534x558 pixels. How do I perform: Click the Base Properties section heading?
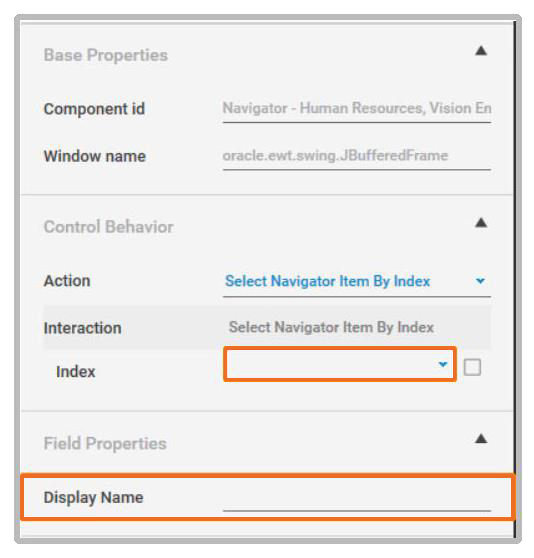(x=106, y=56)
